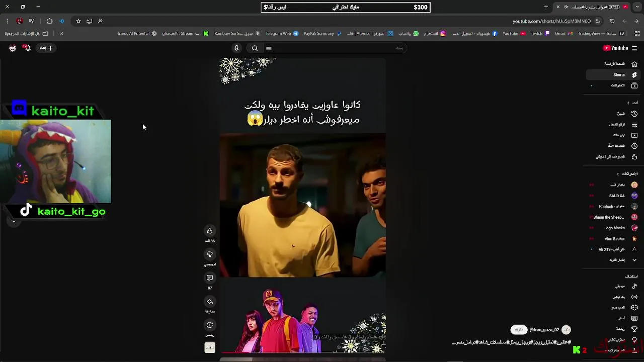Open YouTube notifications bell
The height and width of the screenshot is (362, 644).
(x=27, y=48)
